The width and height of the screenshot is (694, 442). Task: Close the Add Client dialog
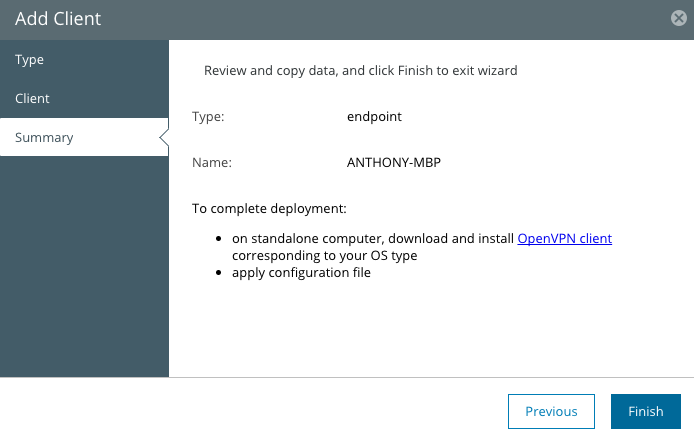(x=679, y=18)
